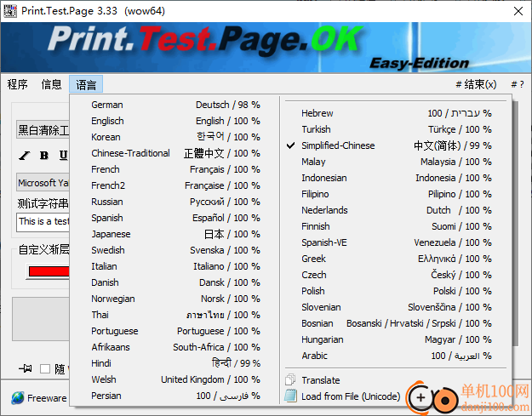532x416 pixels.
Task: Select German language
Action: 175,105
